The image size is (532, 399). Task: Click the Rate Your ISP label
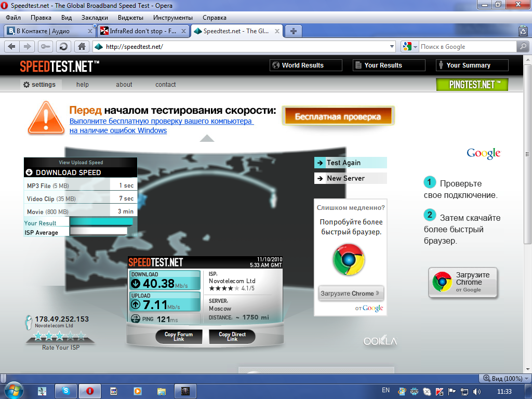coord(61,348)
